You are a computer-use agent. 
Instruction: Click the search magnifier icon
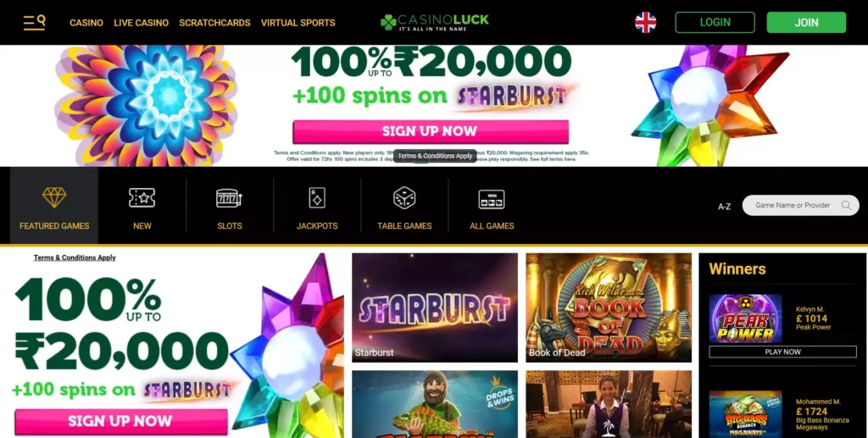pos(847,205)
